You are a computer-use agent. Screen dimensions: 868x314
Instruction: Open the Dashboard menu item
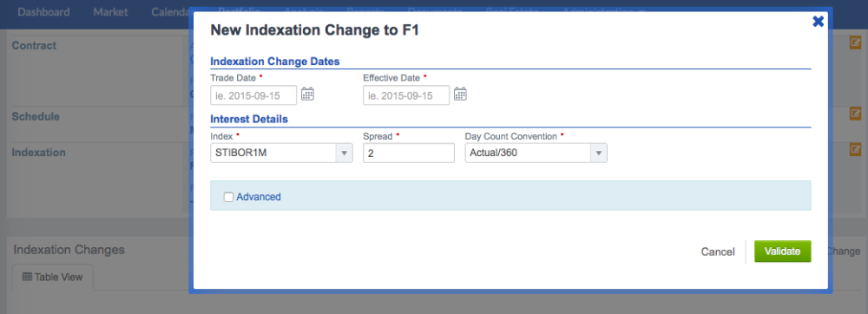coord(43,12)
